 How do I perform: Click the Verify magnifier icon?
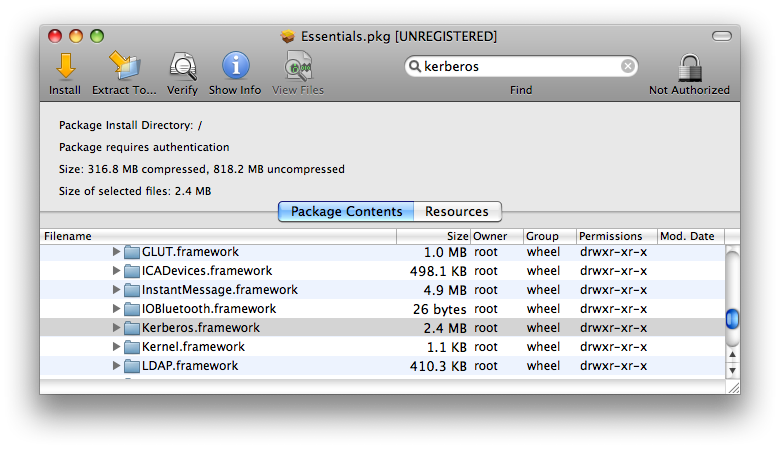[x=182, y=67]
